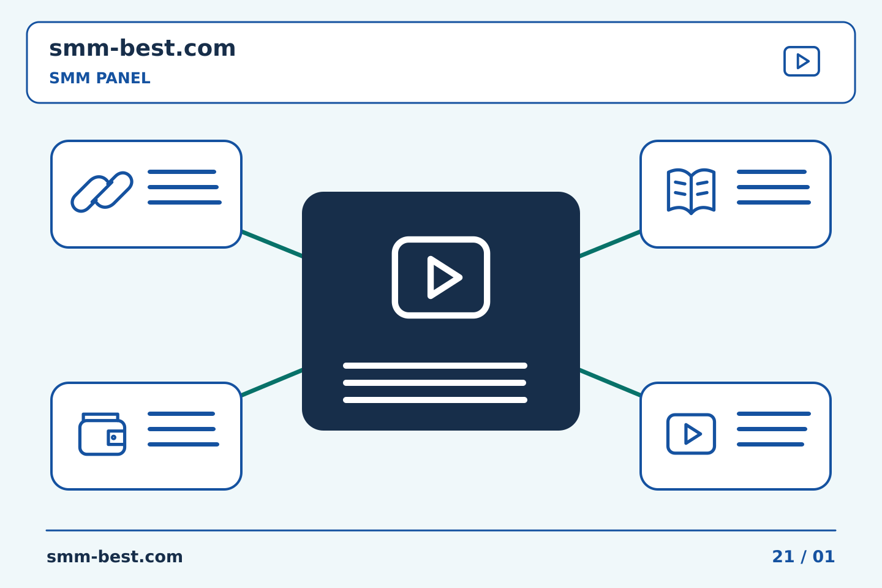Click the large white play icon in the center
This screenshot has width=882, height=588.
tap(441, 277)
